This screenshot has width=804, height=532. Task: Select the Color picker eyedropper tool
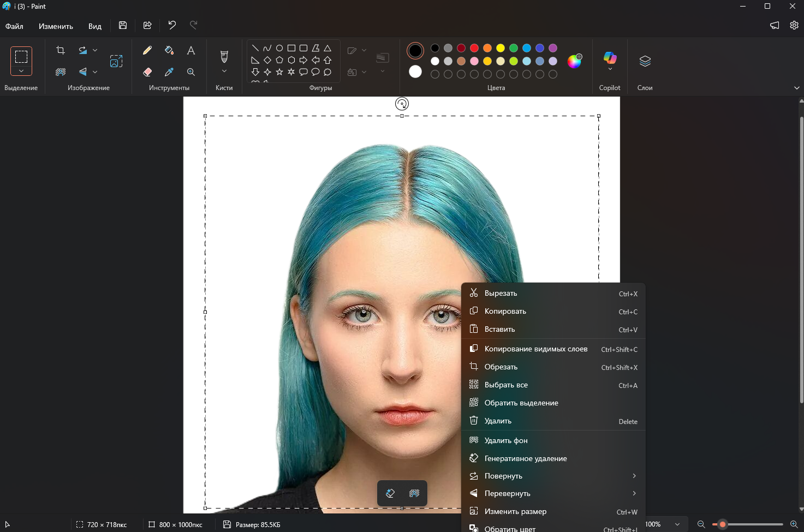coord(169,71)
